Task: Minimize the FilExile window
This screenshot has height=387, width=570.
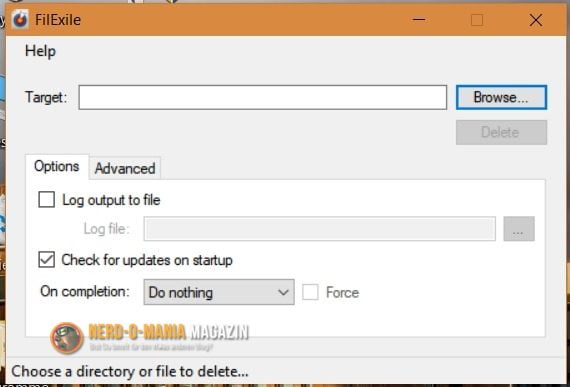Action: pyautogui.click(x=419, y=20)
